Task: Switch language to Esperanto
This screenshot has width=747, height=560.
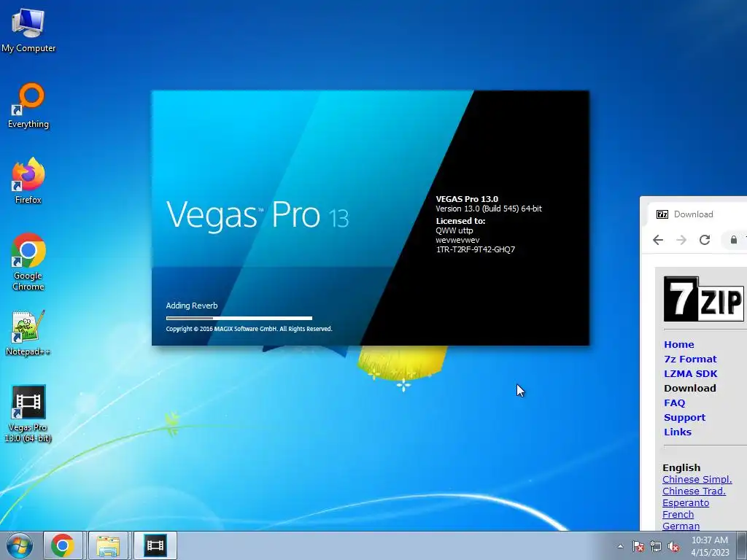Action: pos(686,503)
